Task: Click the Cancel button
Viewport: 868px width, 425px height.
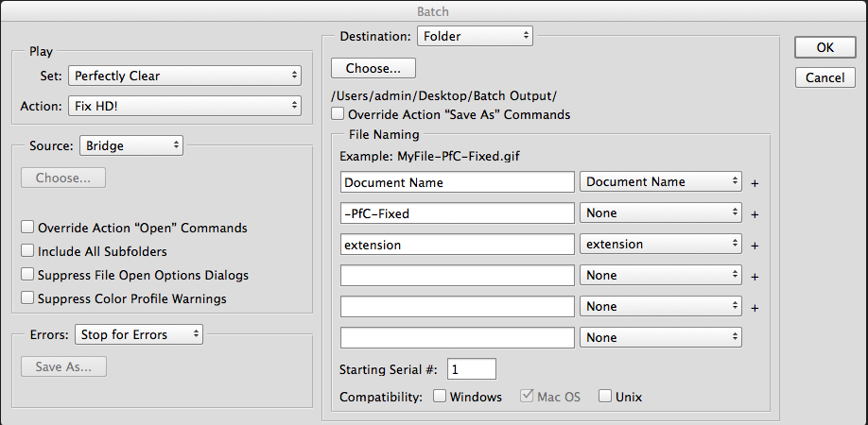Action: tap(825, 77)
